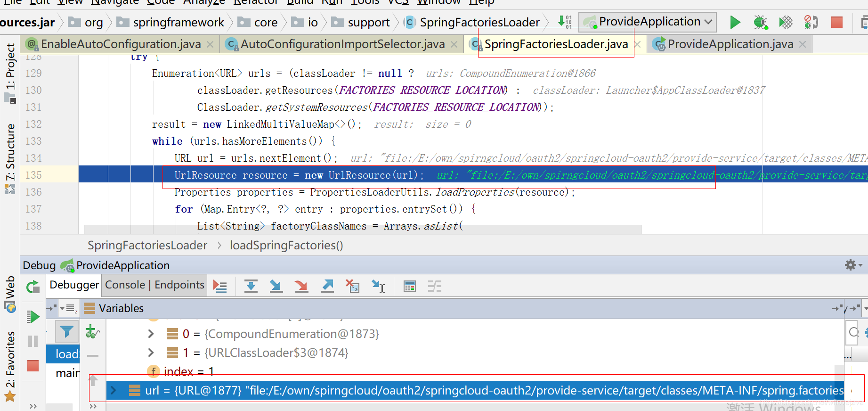Expand the url = URL@1877 variable
868x411 pixels.
click(x=113, y=390)
